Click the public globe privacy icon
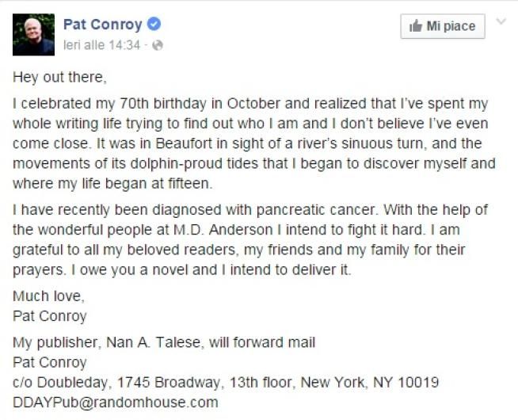This screenshot has width=518, height=420. (x=158, y=45)
